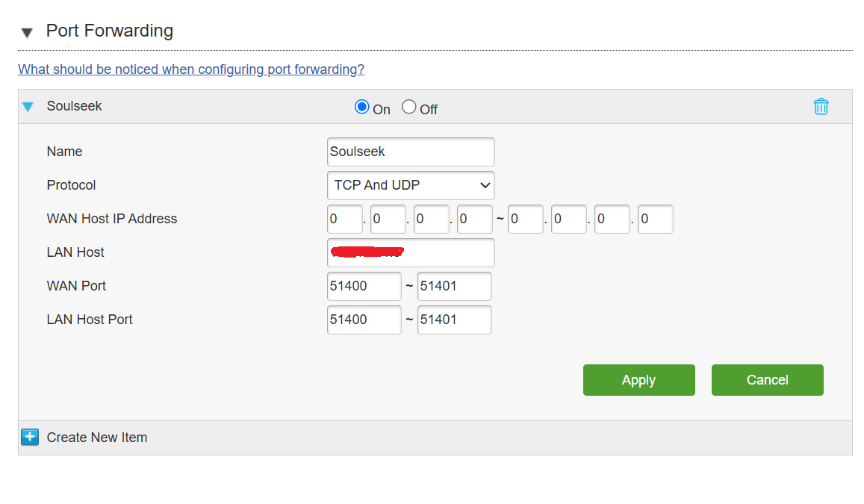This screenshot has height=504, width=864.
Task: Click the Protocol label
Action: pyautogui.click(x=71, y=185)
